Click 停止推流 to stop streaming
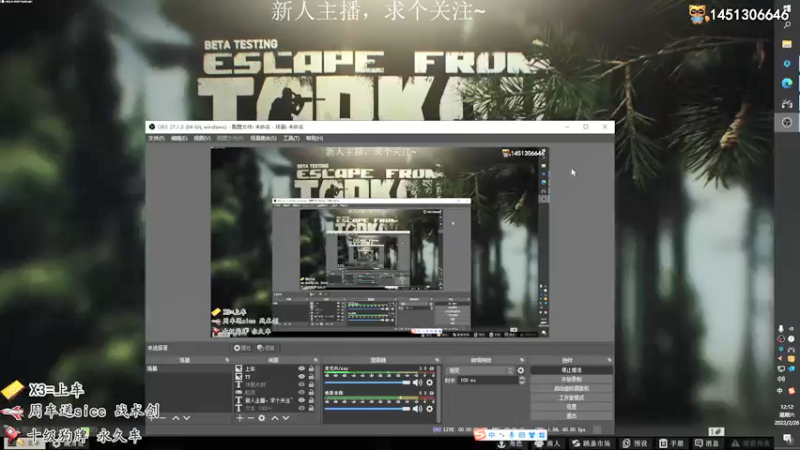This screenshot has height=450, width=800. (x=571, y=370)
